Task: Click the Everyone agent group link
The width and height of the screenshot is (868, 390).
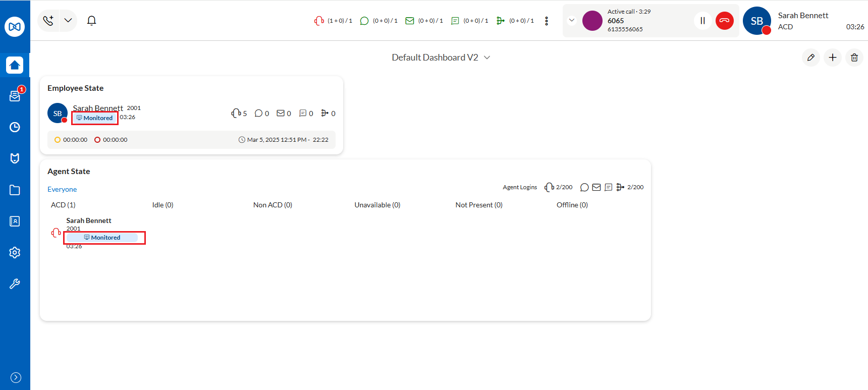Action: (62, 189)
